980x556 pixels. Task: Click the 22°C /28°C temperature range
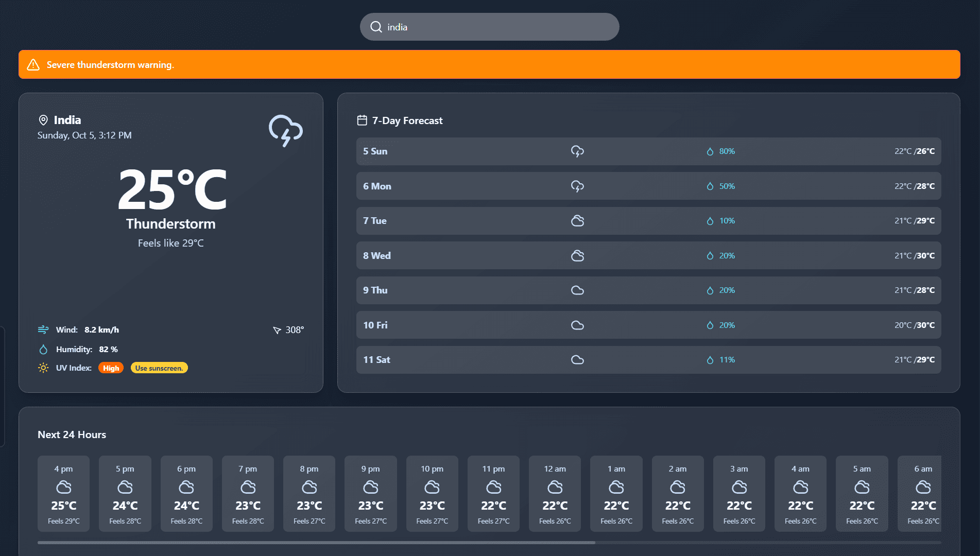pos(915,186)
